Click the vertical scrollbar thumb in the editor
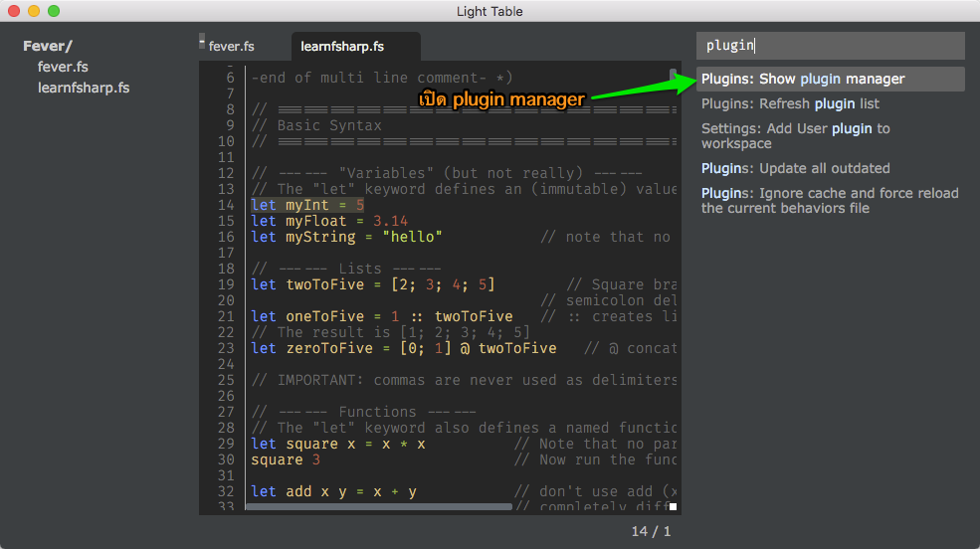The height and width of the screenshot is (549, 980). [x=674, y=76]
